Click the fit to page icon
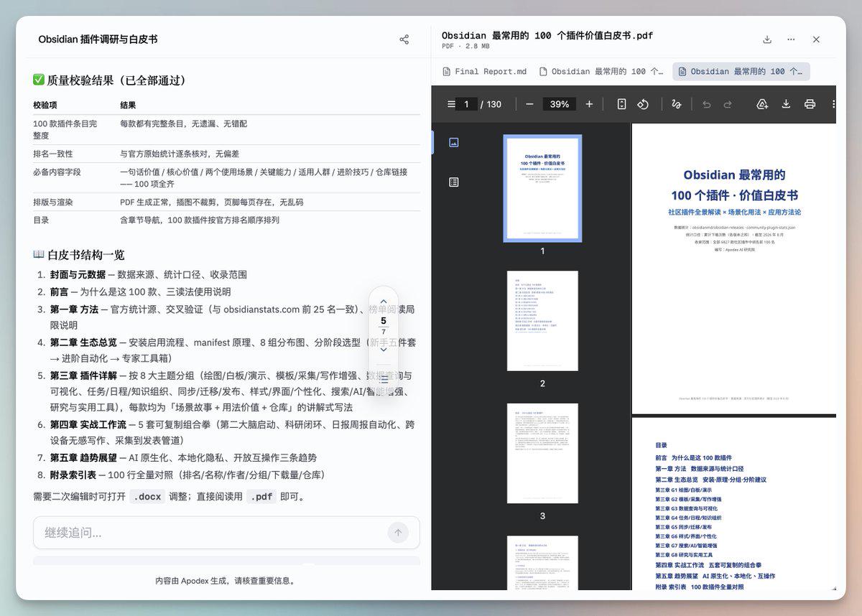 [621, 104]
